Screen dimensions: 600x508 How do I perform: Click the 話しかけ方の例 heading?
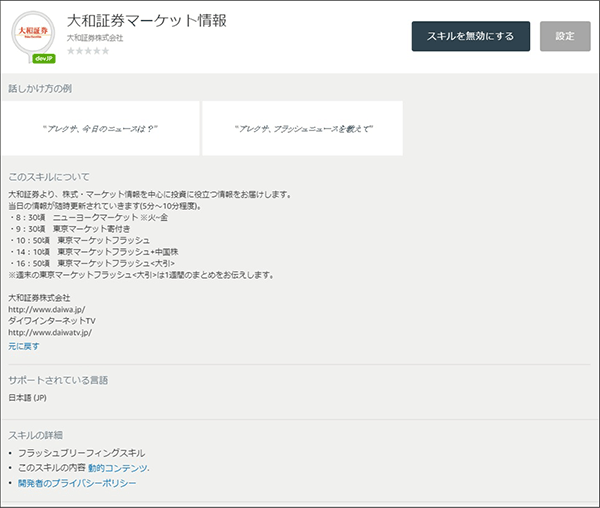[x=40, y=89]
